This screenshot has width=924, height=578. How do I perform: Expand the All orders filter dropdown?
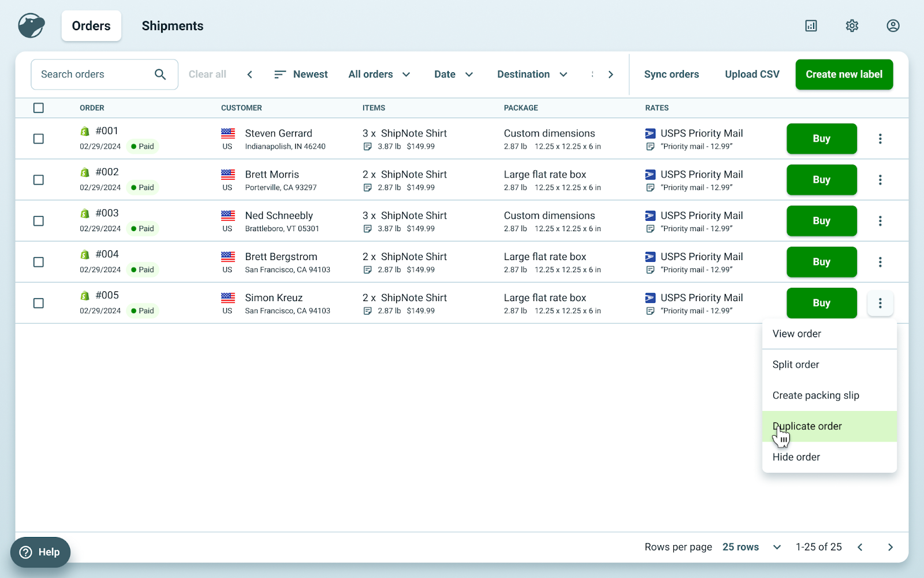[x=379, y=74]
